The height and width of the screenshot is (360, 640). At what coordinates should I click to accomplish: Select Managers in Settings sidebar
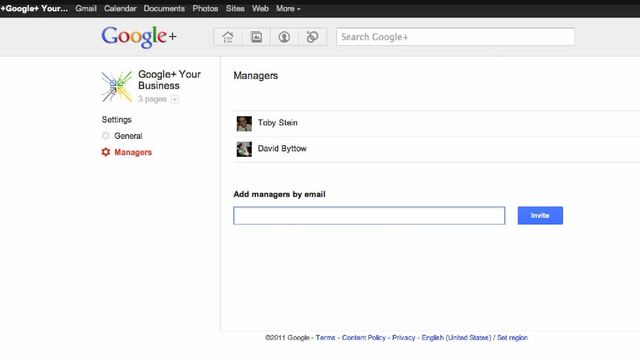pos(133,152)
